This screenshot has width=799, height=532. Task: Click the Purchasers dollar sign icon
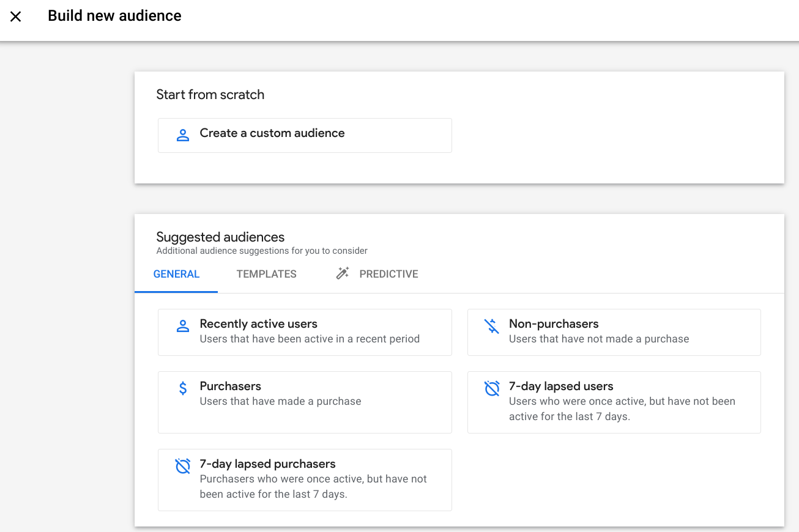coord(182,388)
